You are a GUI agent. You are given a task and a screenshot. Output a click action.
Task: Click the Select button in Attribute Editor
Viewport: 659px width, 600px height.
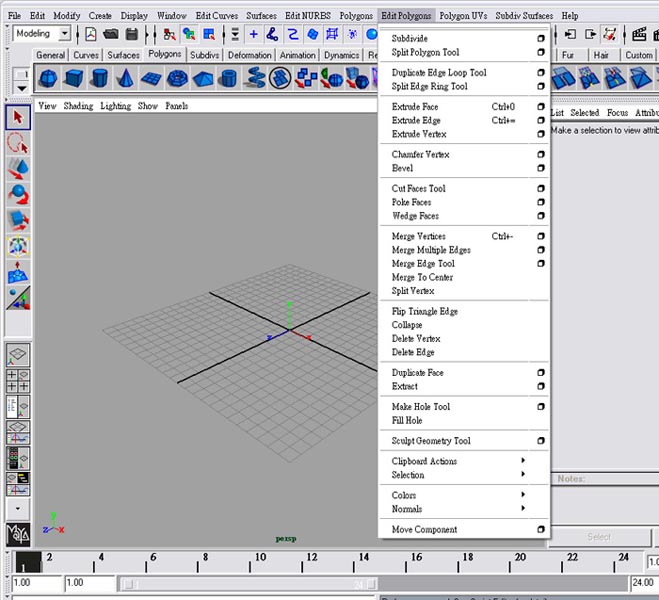coord(599,537)
